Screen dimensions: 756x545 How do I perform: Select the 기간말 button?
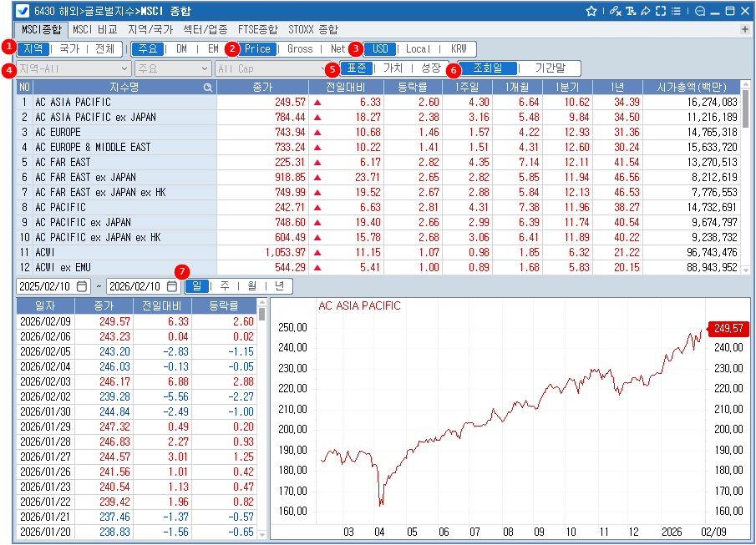pyautogui.click(x=551, y=68)
